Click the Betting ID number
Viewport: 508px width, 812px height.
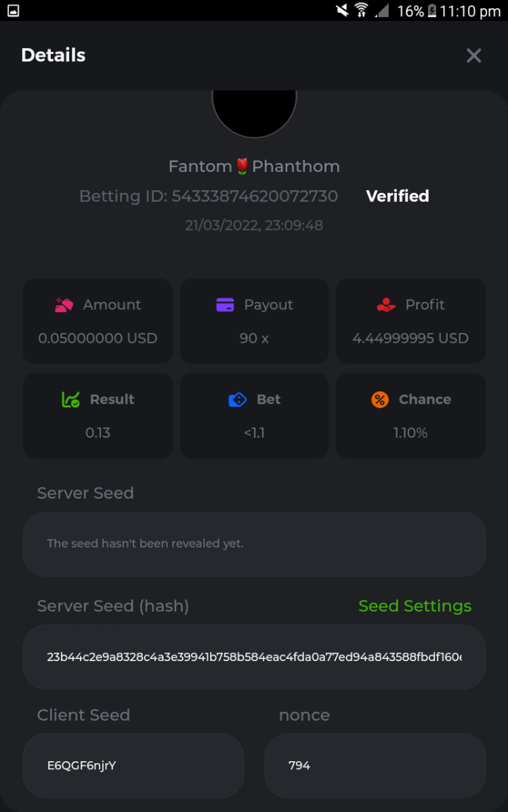pyautogui.click(x=255, y=196)
